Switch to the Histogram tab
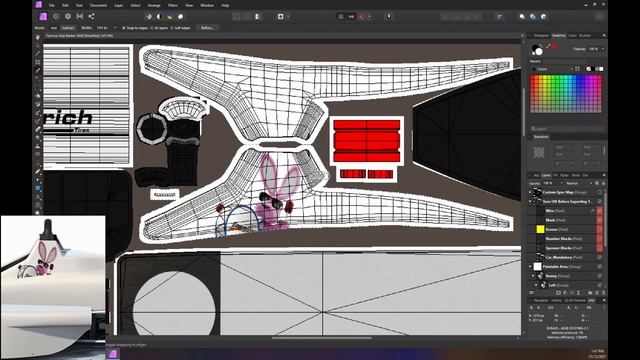This screenshot has width=640, height=360. 541,36
